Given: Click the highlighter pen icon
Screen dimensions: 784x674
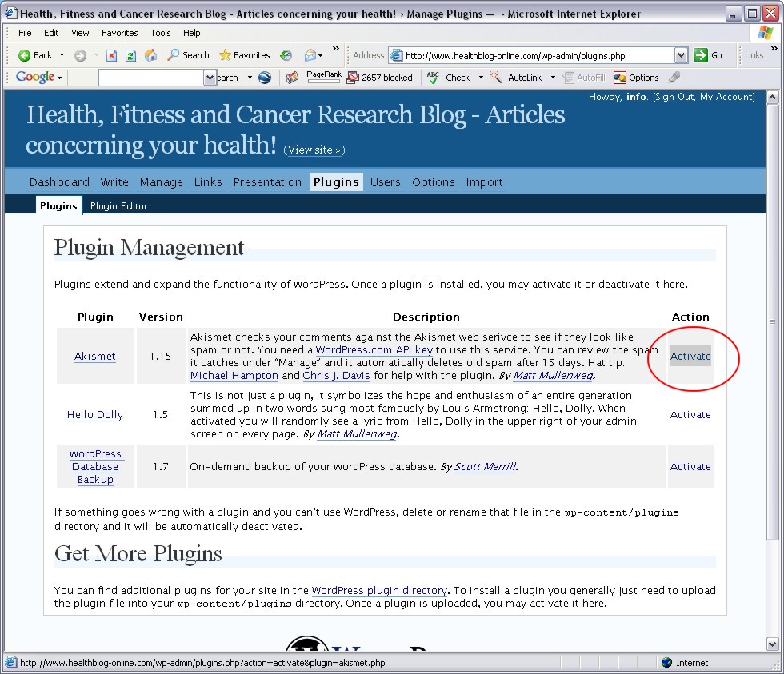Looking at the screenshot, I should point(674,77).
